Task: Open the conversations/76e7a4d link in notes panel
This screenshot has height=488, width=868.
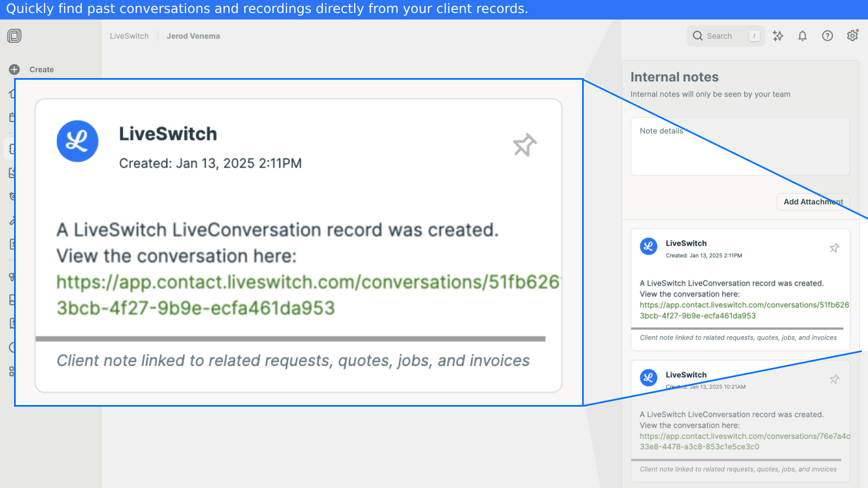Action: [x=744, y=441]
